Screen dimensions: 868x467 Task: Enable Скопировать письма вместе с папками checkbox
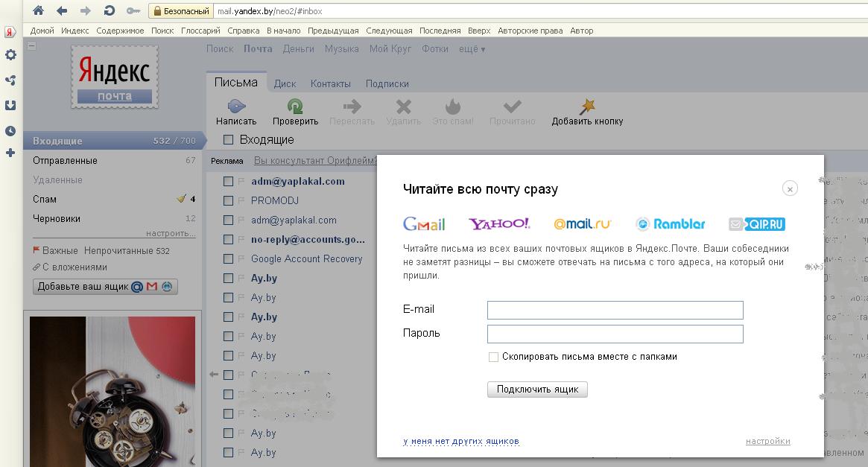coord(493,357)
